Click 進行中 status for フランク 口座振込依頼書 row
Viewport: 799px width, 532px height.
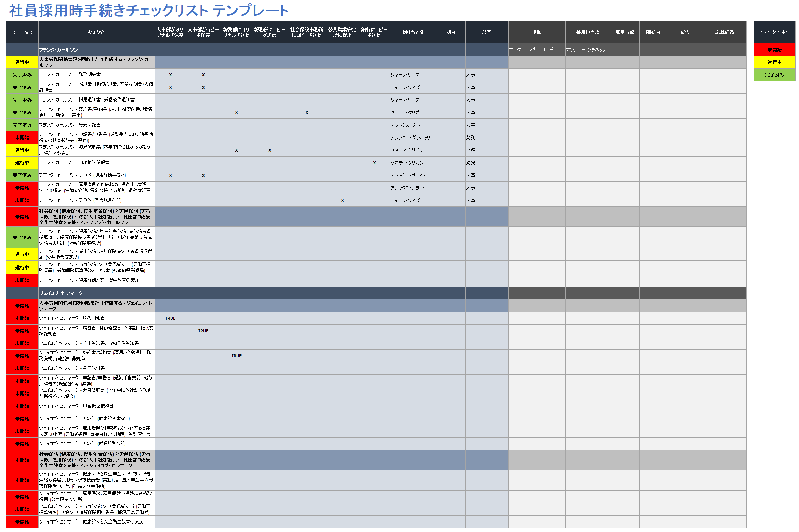pos(22,163)
